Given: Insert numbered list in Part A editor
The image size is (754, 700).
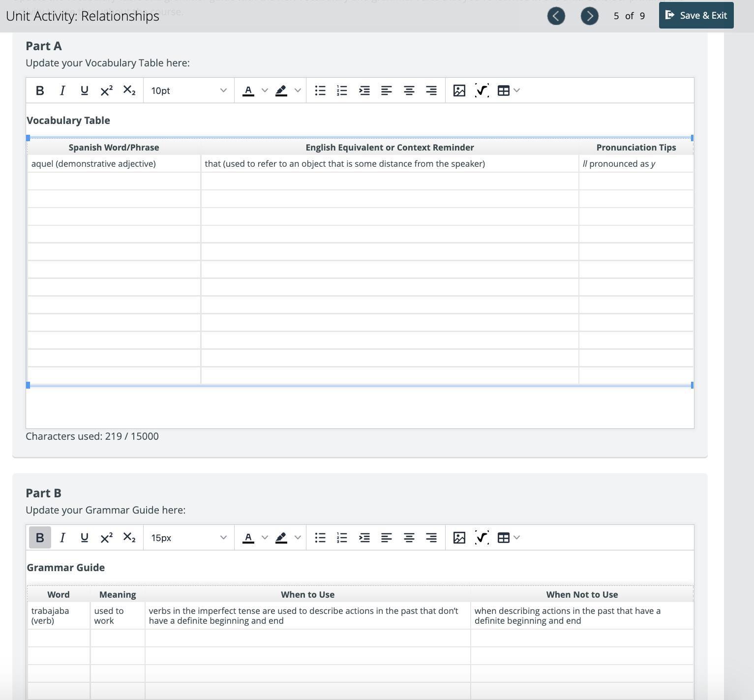Looking at the screenshot, I should 342,91.
